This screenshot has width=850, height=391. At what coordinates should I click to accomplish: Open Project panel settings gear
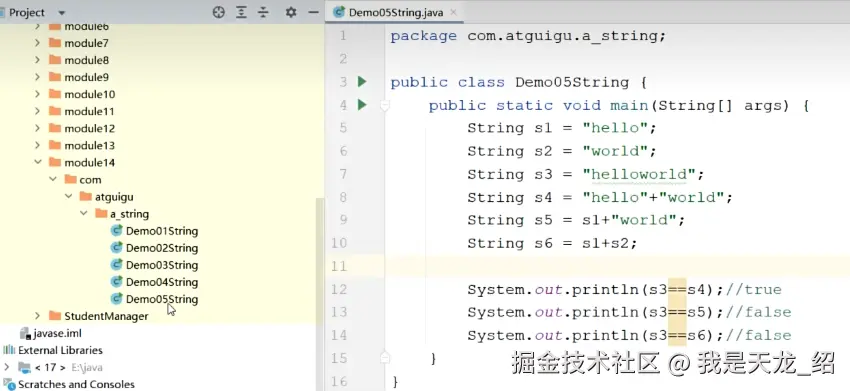(x=291, y=12)
